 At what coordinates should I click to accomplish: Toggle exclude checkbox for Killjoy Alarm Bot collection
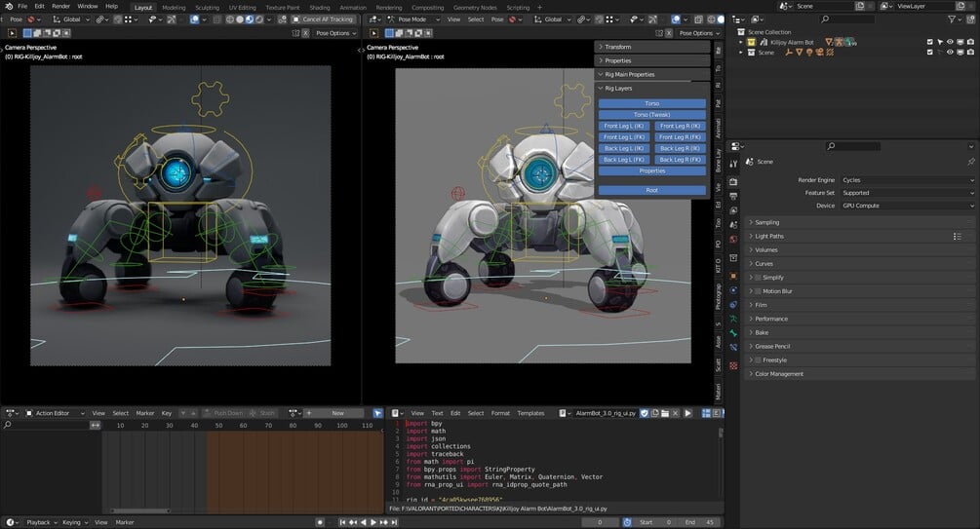(929, 42)
